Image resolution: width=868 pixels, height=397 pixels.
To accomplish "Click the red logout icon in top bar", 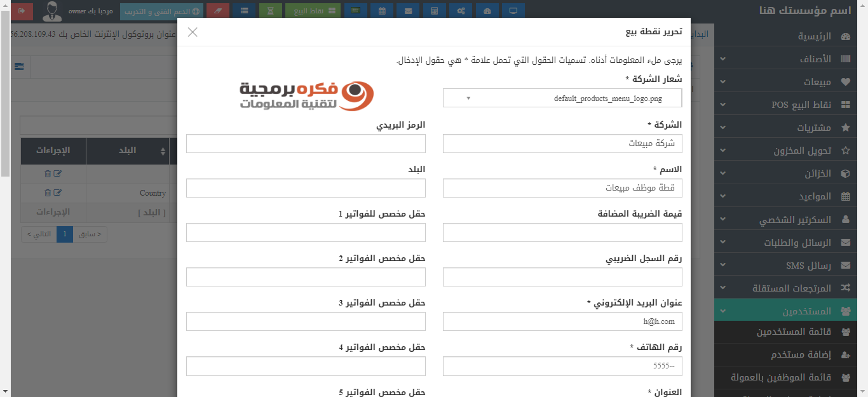I will click(23, 11).
